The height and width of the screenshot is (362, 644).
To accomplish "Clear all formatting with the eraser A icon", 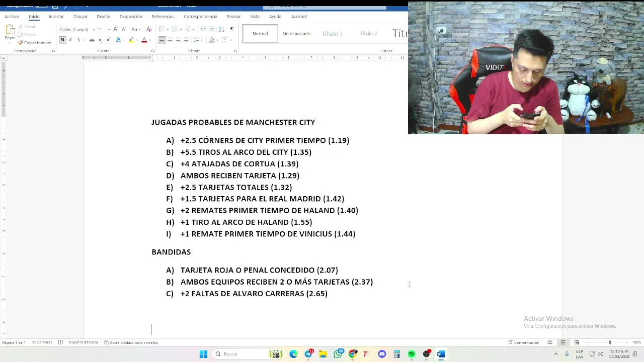I will pos(149,29).
